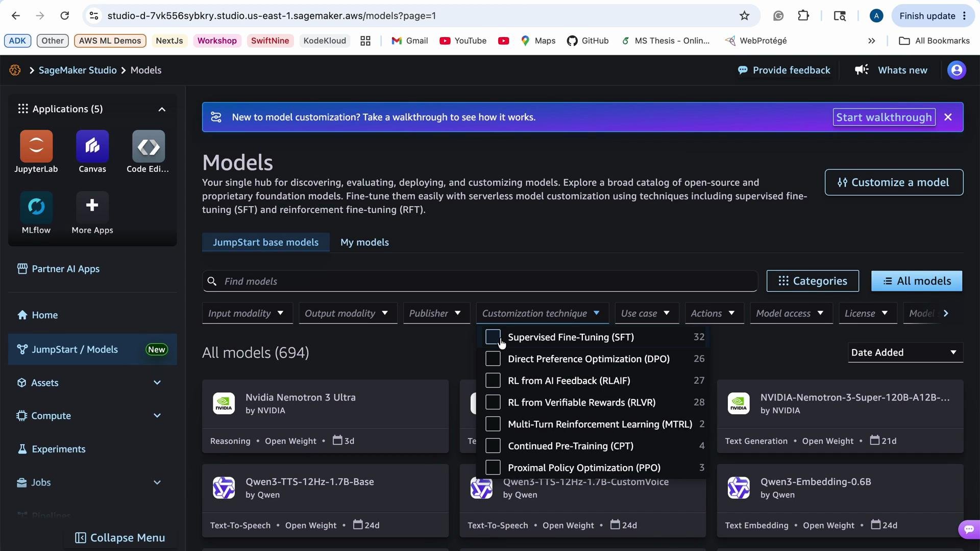This screenshot has height=551, width=980.
Task: Check RL from AI Feedback (RLAIF) filter
Action: [x=493, y=381]
